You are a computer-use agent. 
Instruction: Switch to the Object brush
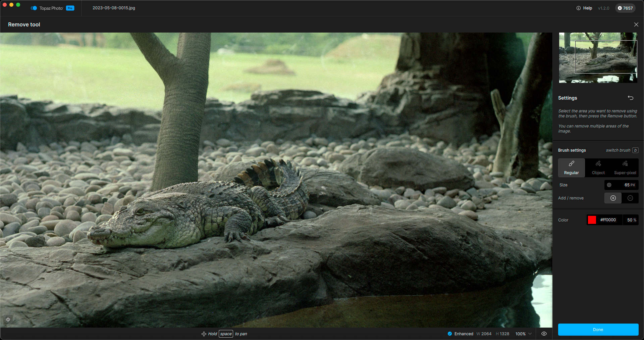coord(598,167)
